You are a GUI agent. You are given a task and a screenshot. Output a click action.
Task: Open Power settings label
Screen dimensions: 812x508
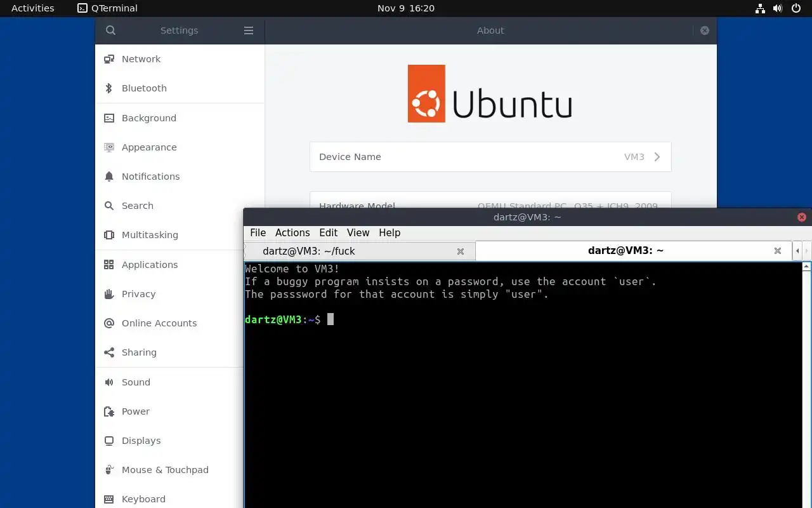point(136,411)
